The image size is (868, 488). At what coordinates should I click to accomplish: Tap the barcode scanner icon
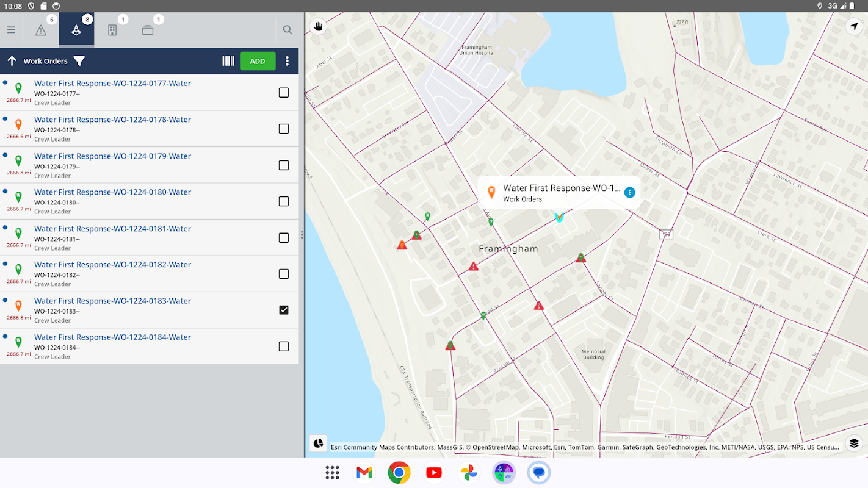(x=228, y=61)
